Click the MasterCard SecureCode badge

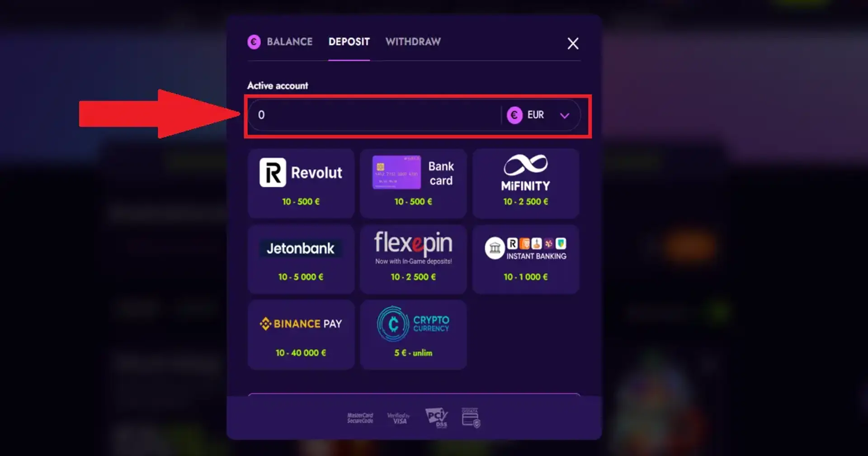click(360, 418)
